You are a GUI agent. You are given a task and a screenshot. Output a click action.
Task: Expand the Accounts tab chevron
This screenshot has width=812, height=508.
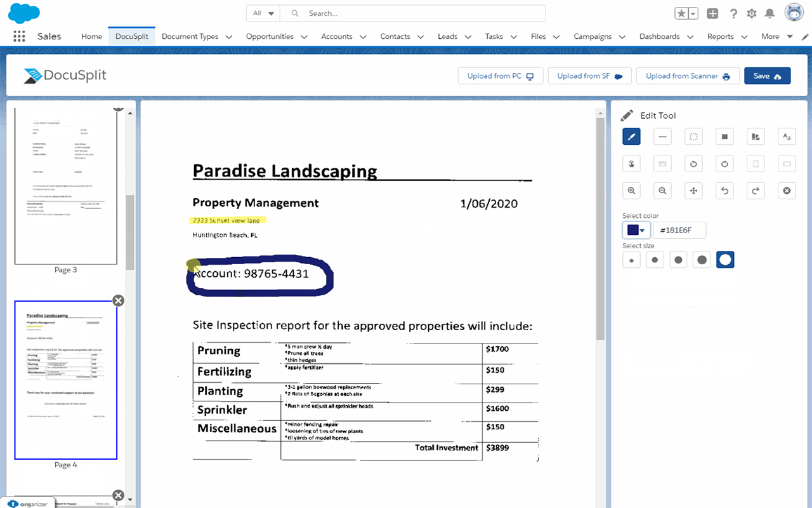[x=363, y=37]
